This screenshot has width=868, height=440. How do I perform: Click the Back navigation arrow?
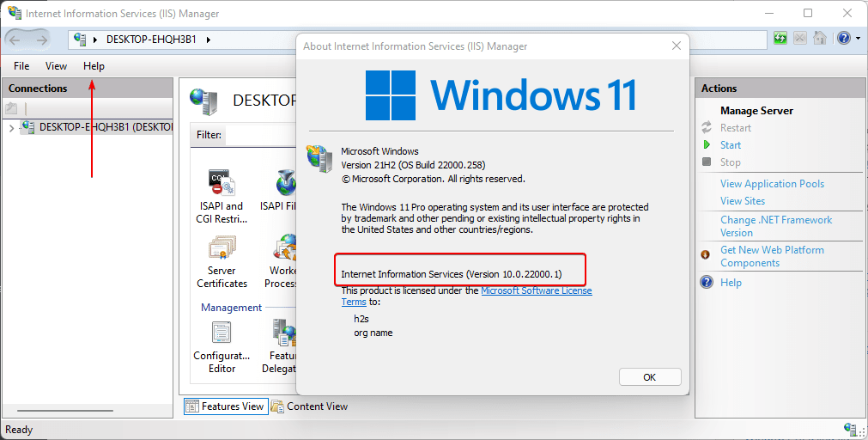click(15, 40)
